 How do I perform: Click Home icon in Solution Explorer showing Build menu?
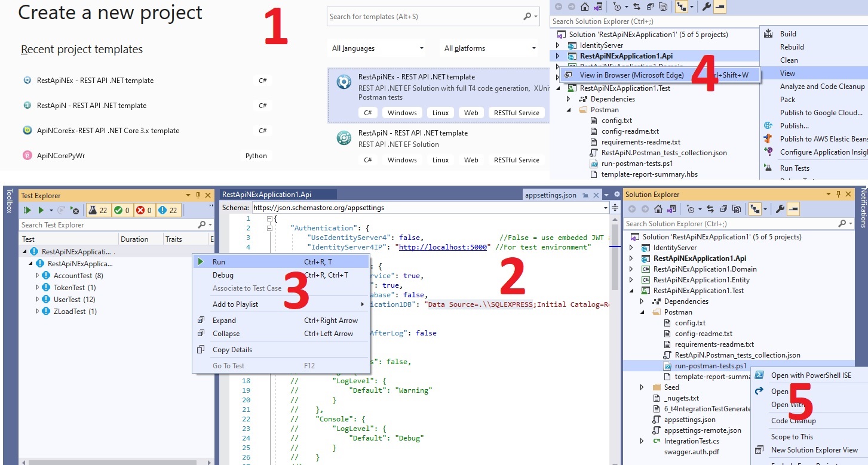(x=585, y=7)
